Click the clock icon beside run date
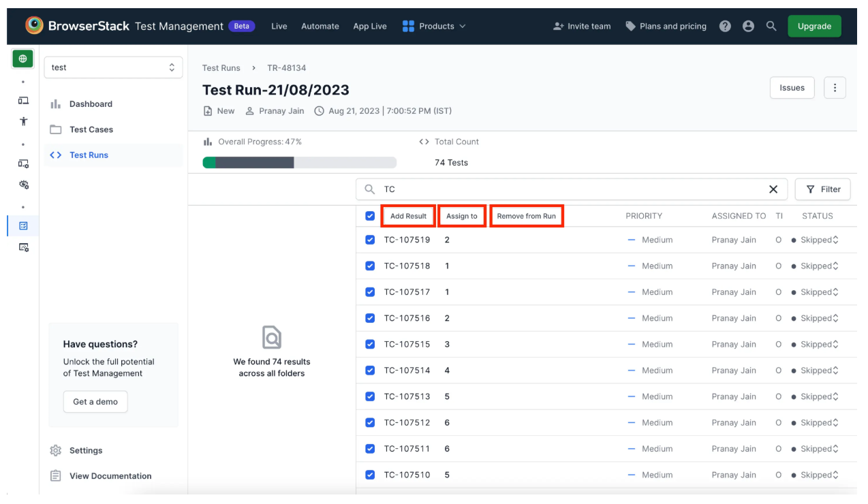868x504 pixels. tap(319, 111)
